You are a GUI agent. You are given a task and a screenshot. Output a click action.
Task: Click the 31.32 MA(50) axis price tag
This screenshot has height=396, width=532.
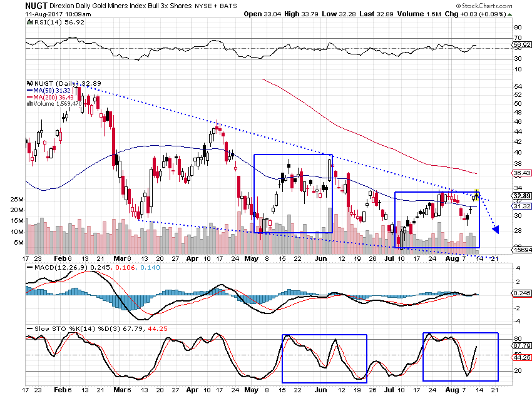pyautogui.click(x=504, y=206)
